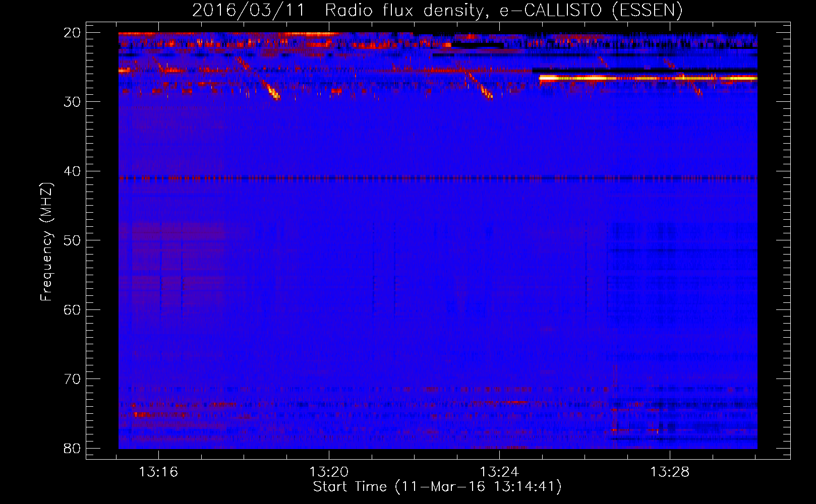Click the '13:24' time tick label
The image size is (816, 504).
tap(499, 472)
